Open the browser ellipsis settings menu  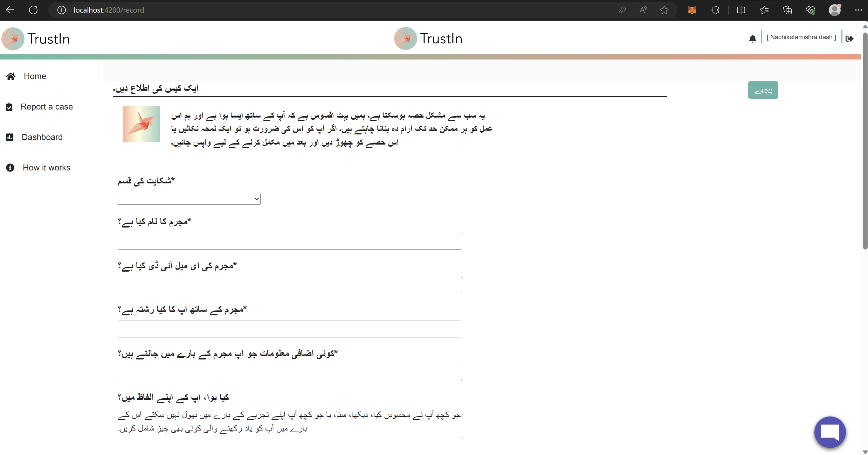pos(859,10)
